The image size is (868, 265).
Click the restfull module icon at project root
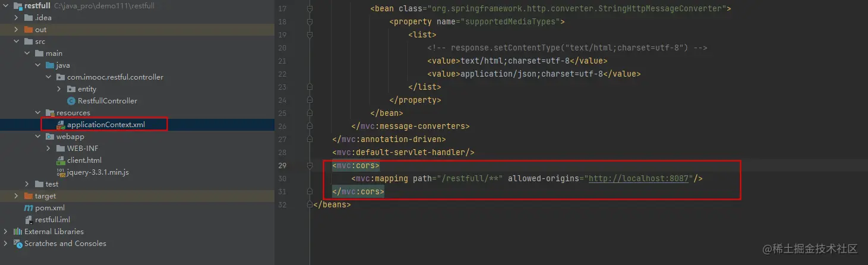(x=18, y=5)
